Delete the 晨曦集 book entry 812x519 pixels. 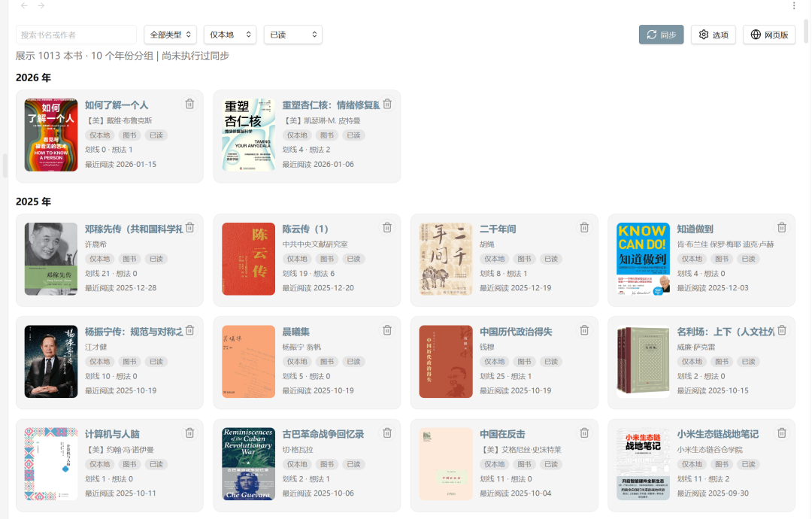[x=387, y=330]
